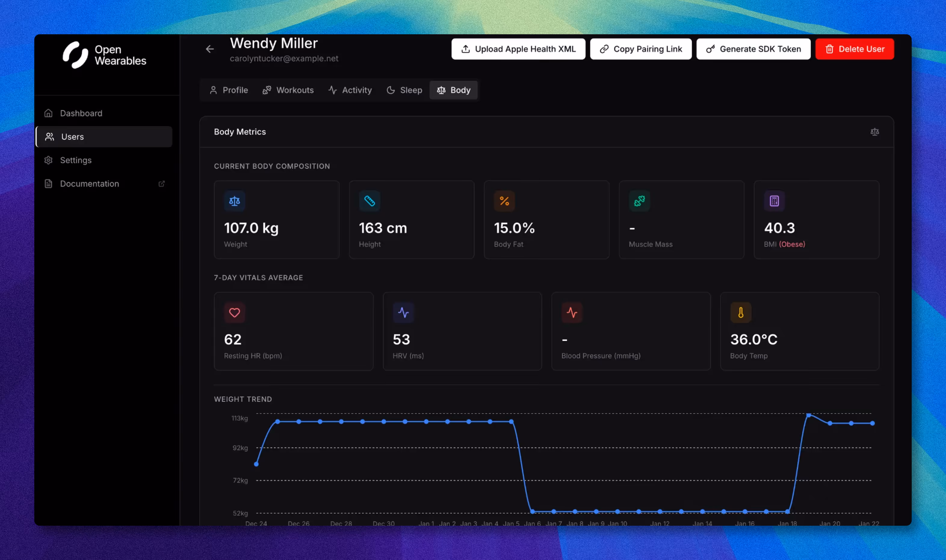Click the 163 cm height value
946x560 pixels.
coord(383,228)
